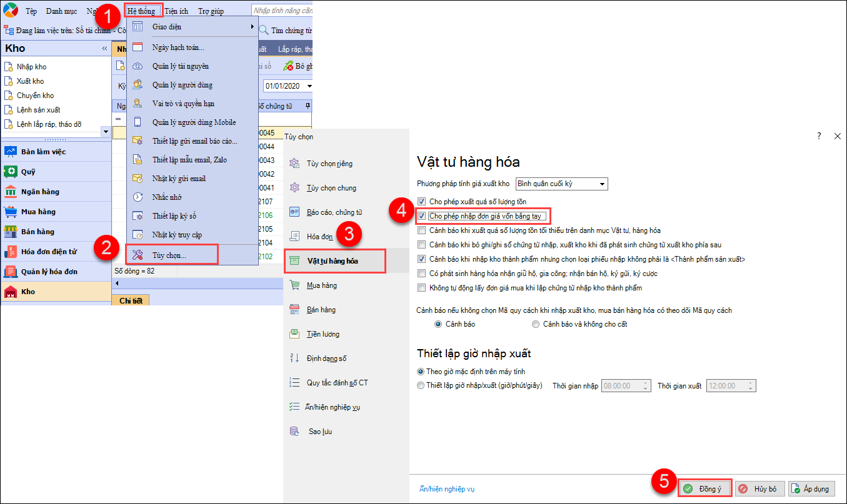Click the Quản lý người dùng icon
847x504 pixels.
pos(138,85)
